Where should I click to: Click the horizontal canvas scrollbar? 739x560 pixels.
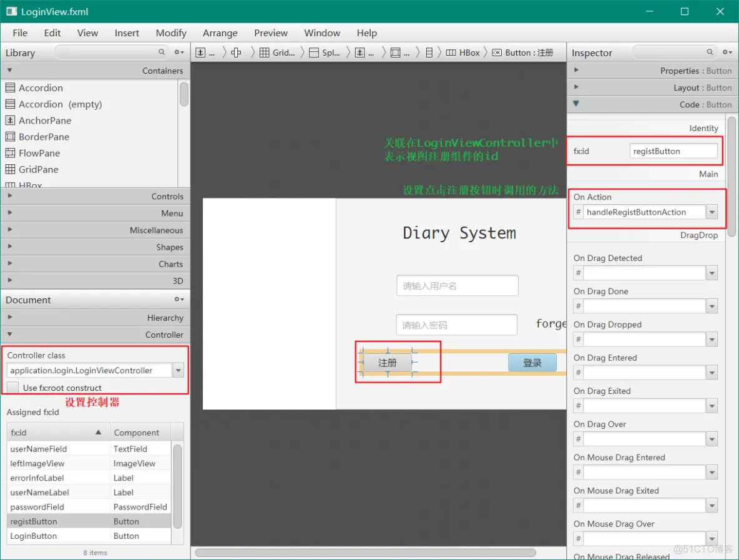tap(365, 553)
